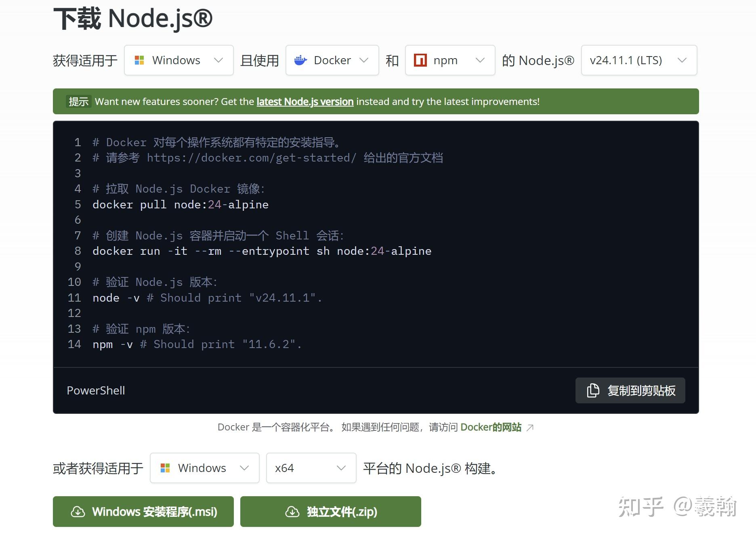Image resolution: width=756 pixels, height=537 pixels.
Task: Click the Windows logo in the lower platform selector
Action: (166, 468)
